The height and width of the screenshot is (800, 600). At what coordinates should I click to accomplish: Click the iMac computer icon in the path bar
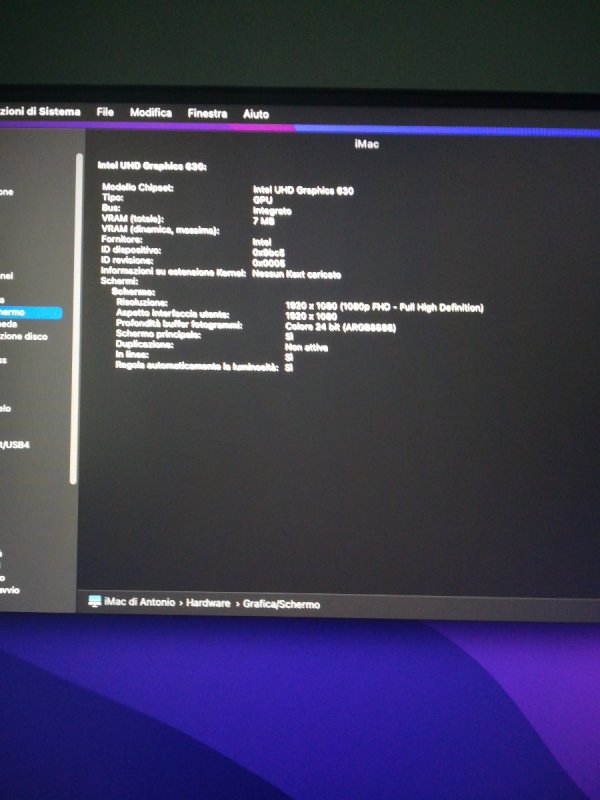pos(94,601)
